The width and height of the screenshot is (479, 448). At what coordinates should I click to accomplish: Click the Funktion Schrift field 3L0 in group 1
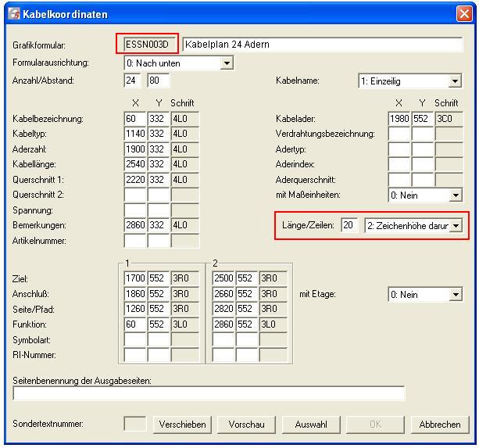tap(185, 324)
